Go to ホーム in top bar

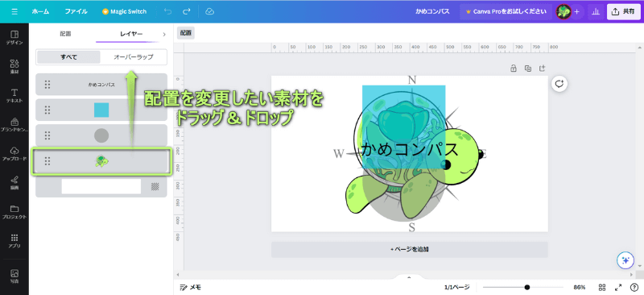click(x=40, y=11)
